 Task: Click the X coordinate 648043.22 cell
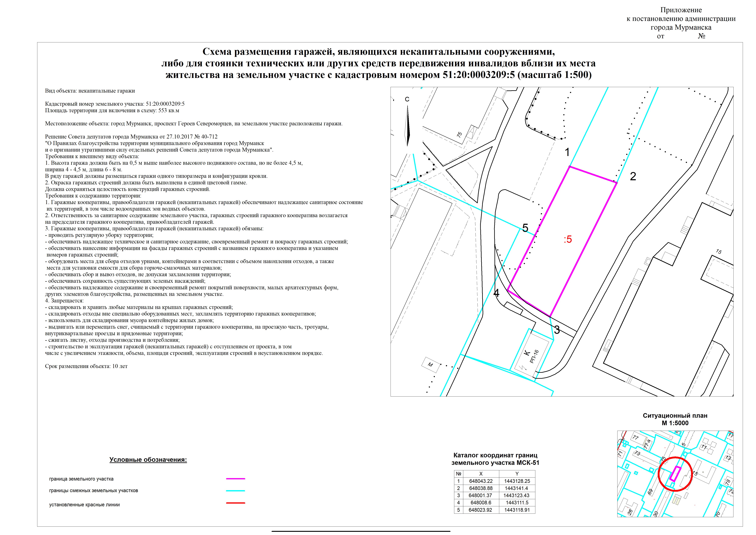point(481,481)
